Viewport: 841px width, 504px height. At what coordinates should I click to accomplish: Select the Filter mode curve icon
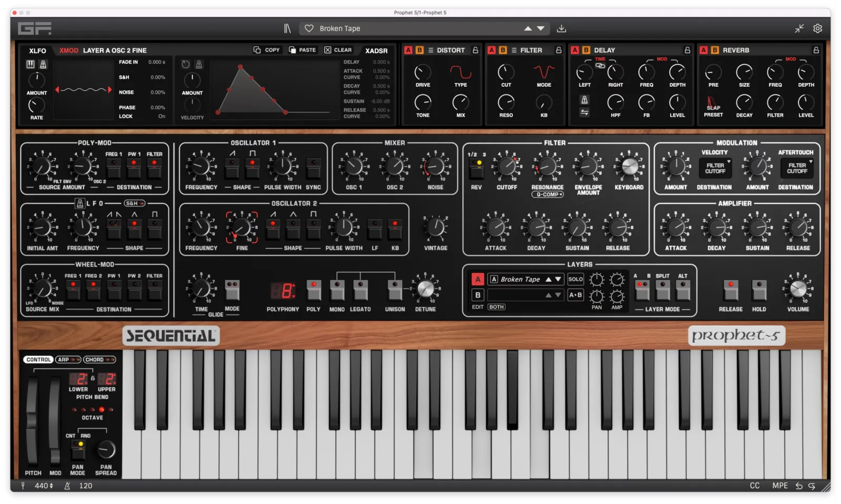544,71
